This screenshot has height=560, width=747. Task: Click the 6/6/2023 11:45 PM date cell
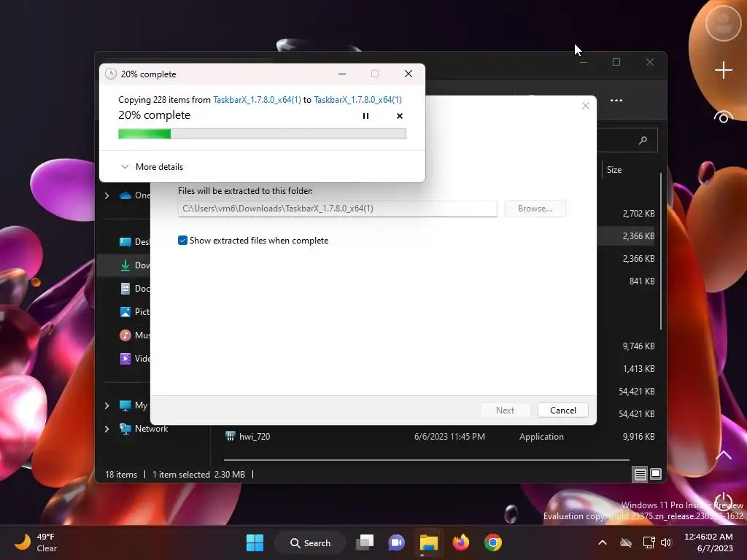click(449, 437)
